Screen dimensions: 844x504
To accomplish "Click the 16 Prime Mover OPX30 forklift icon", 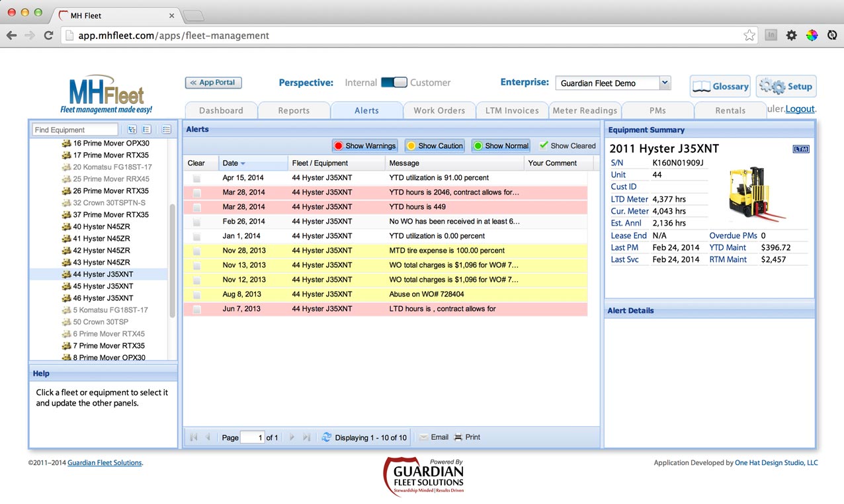I will tap(66, 144).
